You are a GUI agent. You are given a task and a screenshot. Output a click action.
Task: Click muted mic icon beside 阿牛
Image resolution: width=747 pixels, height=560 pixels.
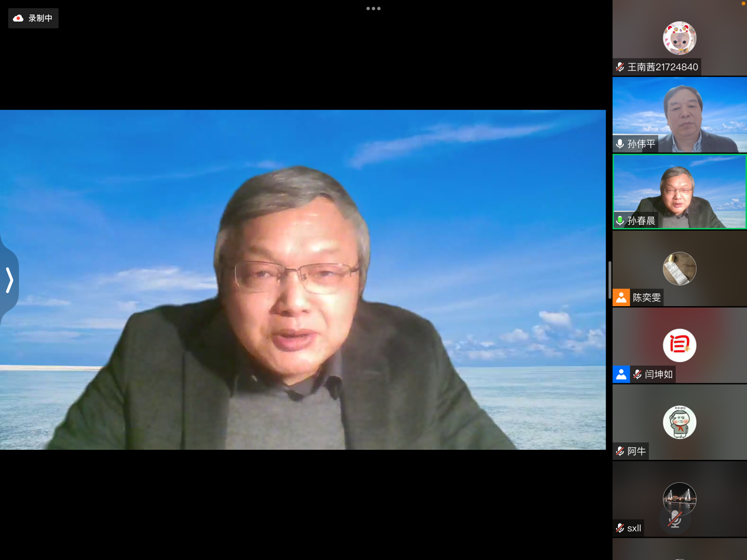[620, 451]
